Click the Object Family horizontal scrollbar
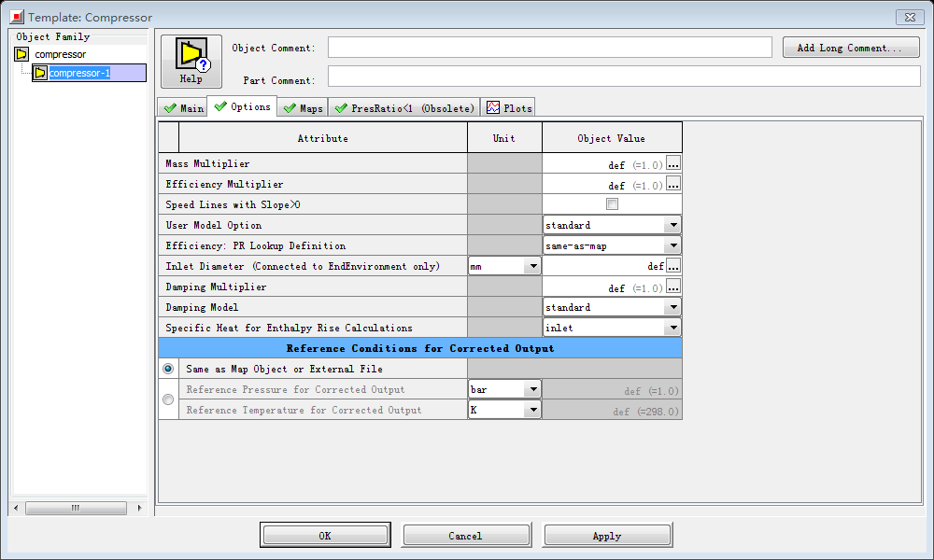 77,508
